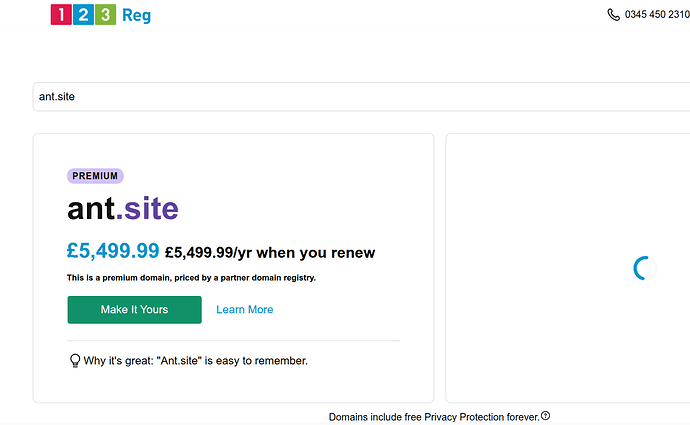Image resolution: width=690 pixels, height=425 pixels.
Task: Click the 123 Reg logo
Action: click(x=101, y=15)
